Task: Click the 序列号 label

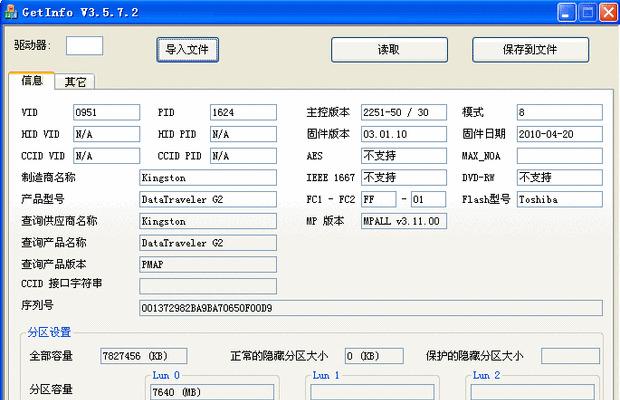Action: tap(37, 305)
